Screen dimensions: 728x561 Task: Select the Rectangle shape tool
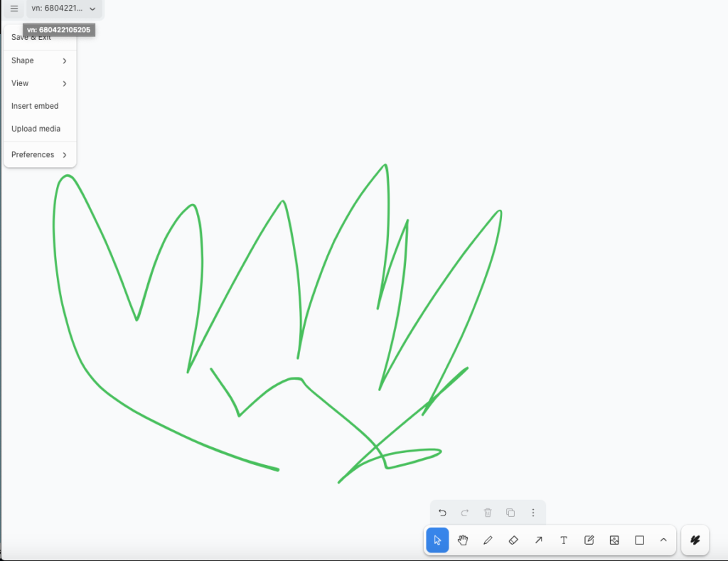tap(639, 540)
